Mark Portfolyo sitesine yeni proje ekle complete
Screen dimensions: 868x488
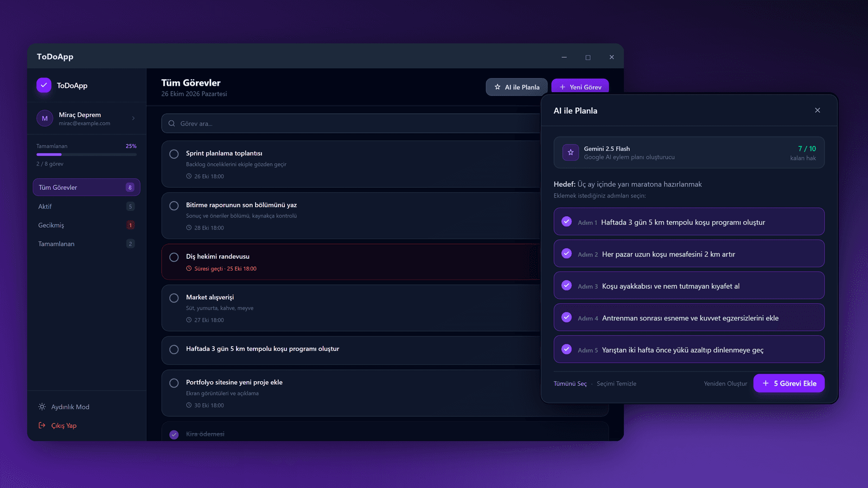coord(174,383)
